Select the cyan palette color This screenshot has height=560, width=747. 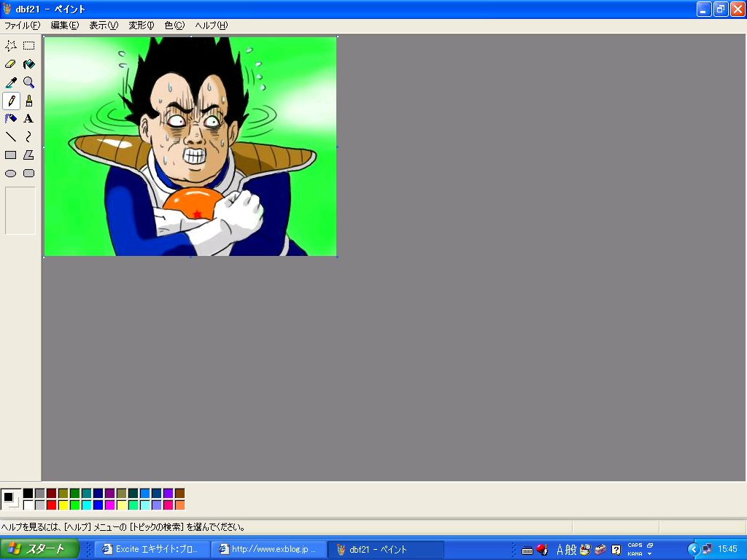[87, 505]
